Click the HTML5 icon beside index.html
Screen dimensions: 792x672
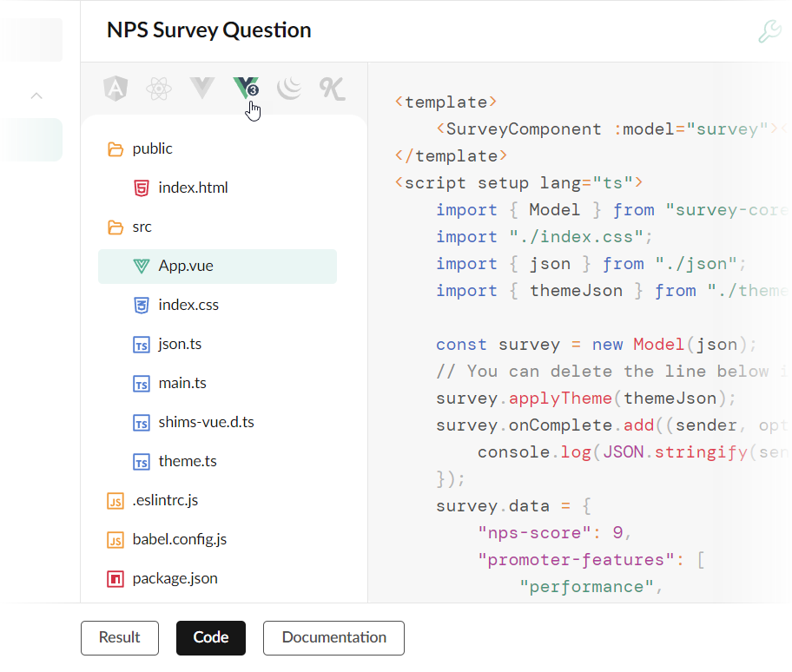pos(141,187)
